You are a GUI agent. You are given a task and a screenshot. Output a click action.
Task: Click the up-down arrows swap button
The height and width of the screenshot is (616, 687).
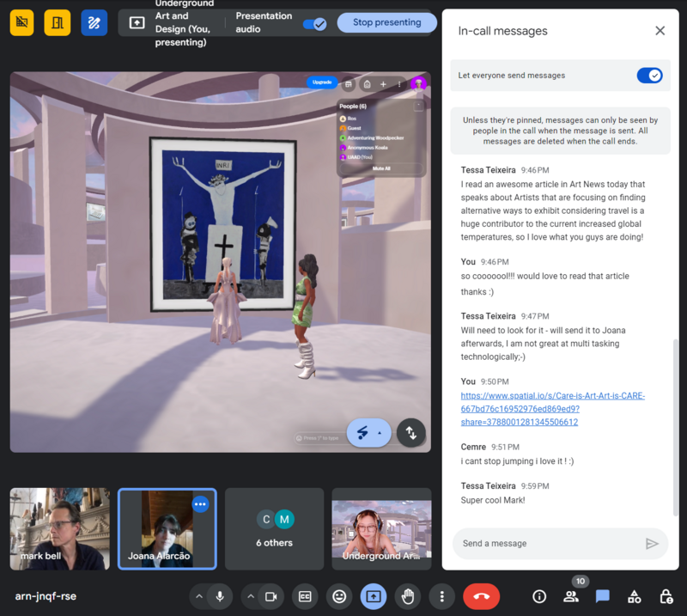click(411, 433)
